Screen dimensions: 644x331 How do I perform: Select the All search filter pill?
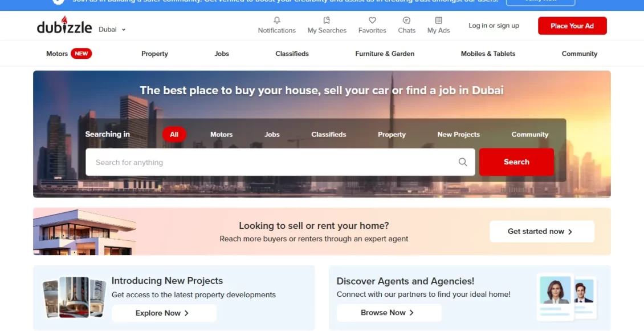[174, 135]
